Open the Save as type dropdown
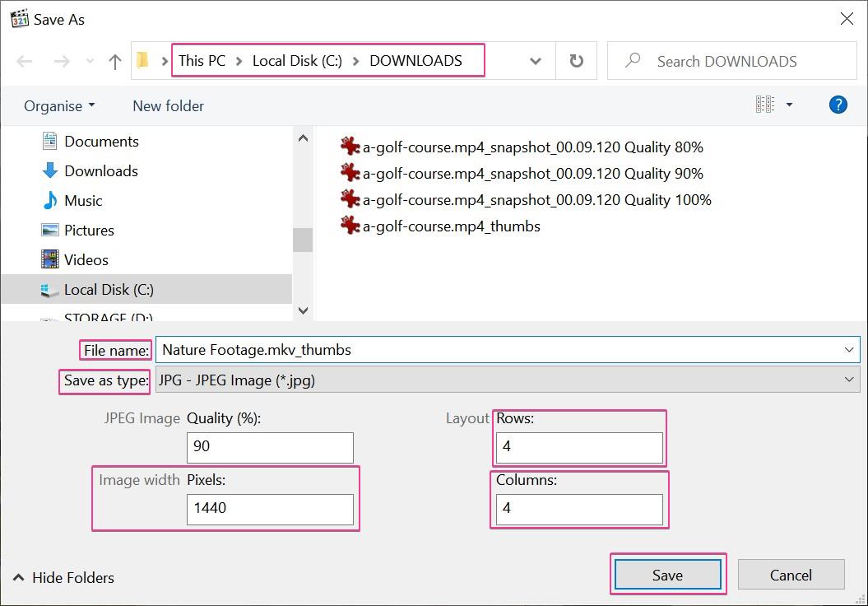Screen dimensions: 868x606 tap(849, 380)
